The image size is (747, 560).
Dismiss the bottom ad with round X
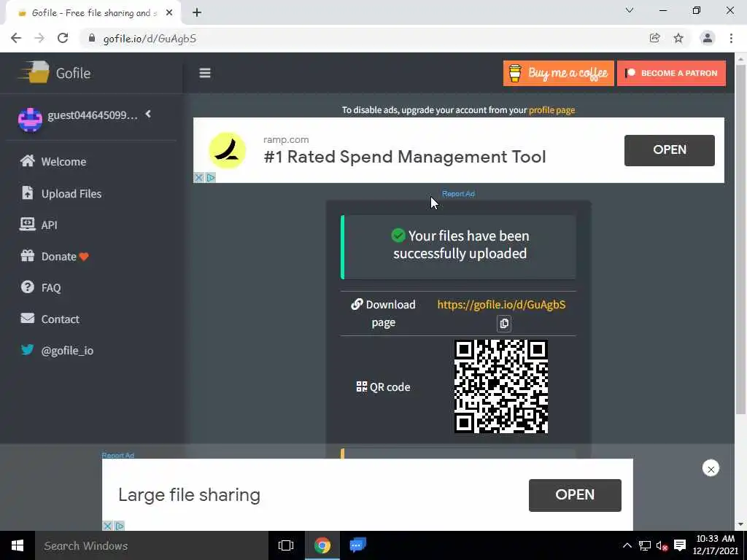711,469
